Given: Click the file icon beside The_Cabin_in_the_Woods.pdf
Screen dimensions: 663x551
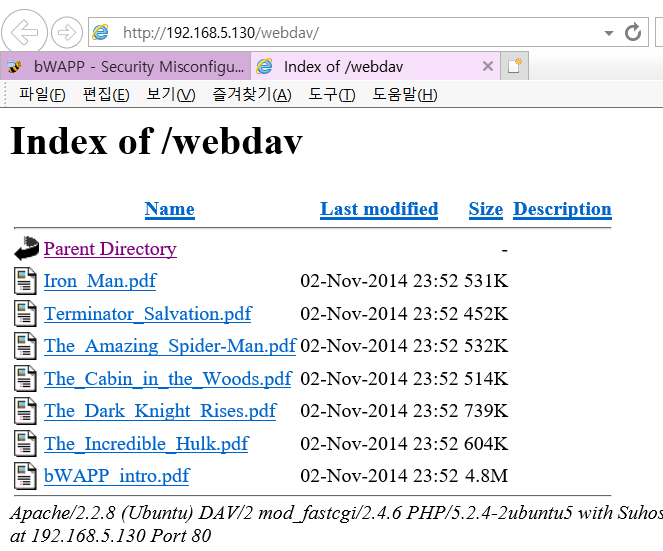Looking at the screenshot, I should (25, 378).
